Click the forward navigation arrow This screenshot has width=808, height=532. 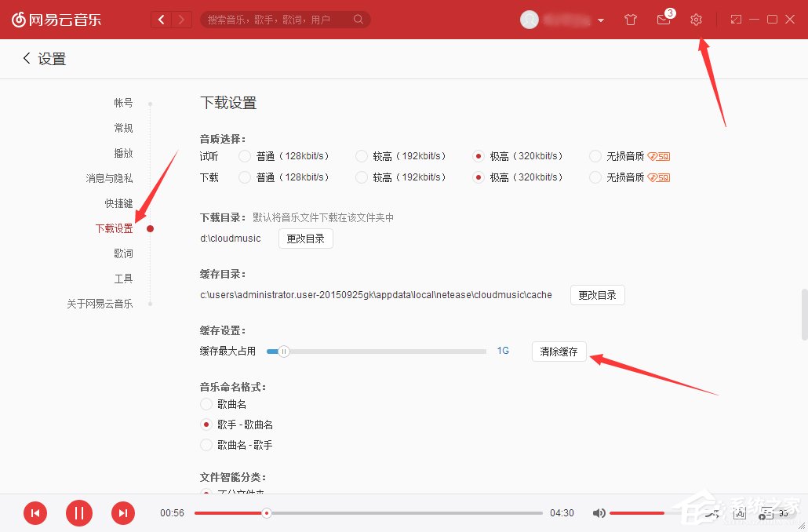183,19
